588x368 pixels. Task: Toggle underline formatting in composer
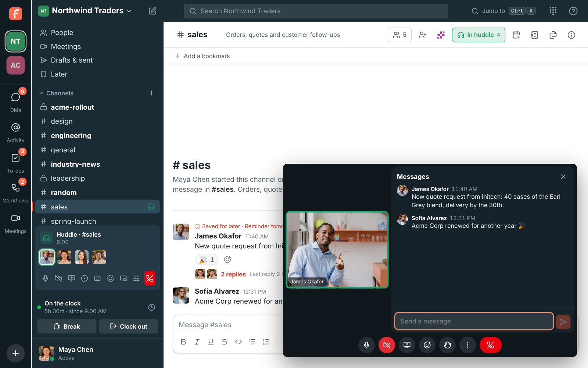tap(211, 342)
